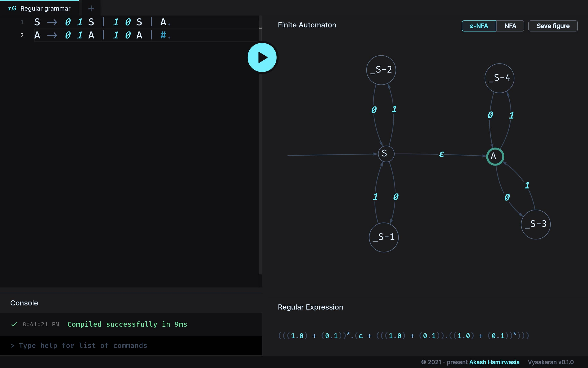Select state node S in the automaton
Image resolution: width=588 pixels, height=368 pixels.
coord(386,154)
